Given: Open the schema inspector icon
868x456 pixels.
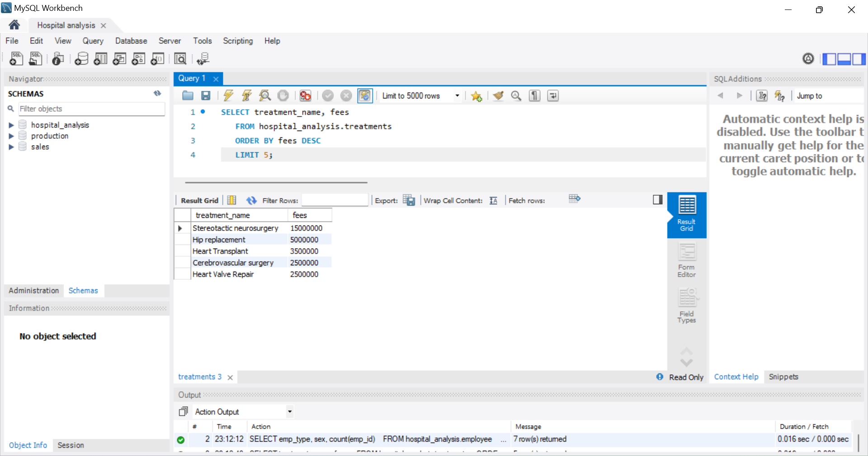Looking at the screenshot, I should coord(58,59).
